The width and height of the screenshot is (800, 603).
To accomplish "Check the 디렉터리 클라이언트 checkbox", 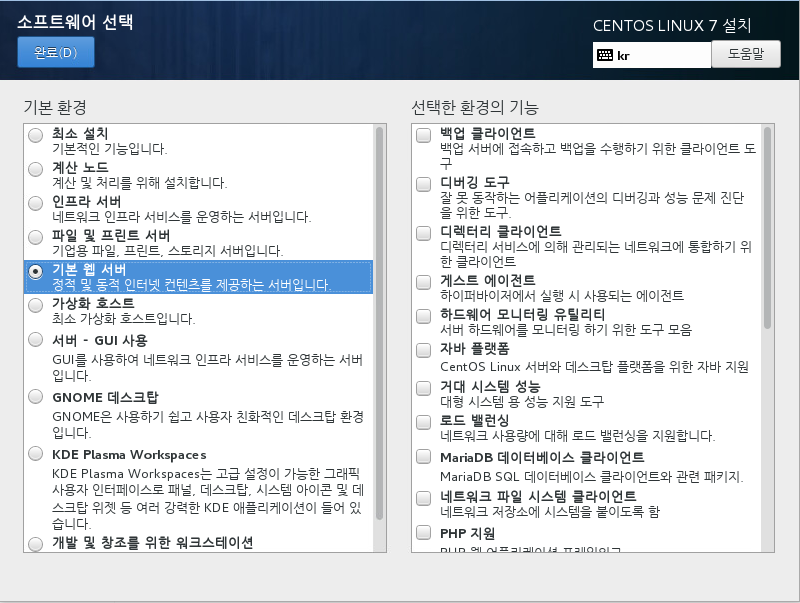I will (x=423, y=233).
